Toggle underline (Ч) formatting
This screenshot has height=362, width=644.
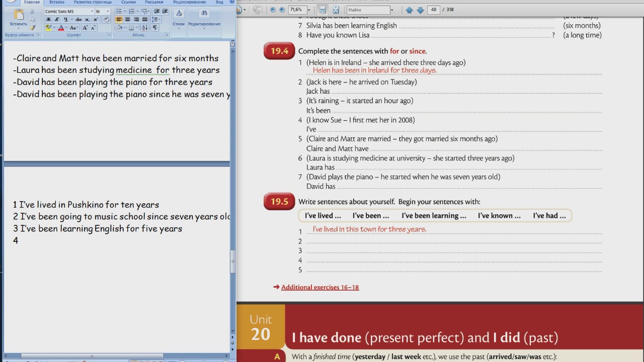65,20
